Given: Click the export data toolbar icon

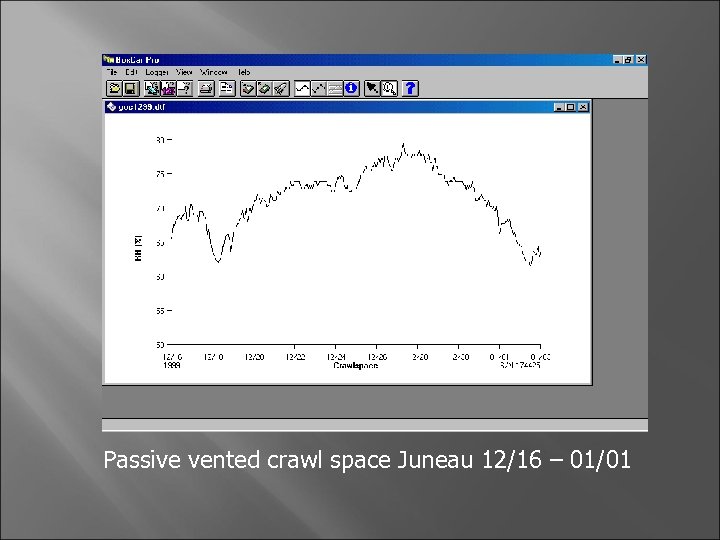Looking at the screenshot, I should coord(152,88).
